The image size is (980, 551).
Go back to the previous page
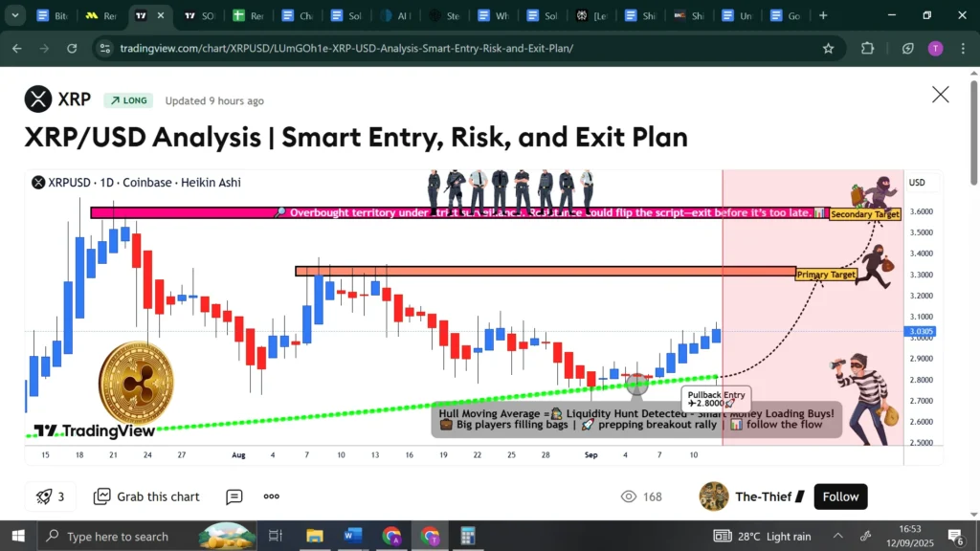[17, 48]
